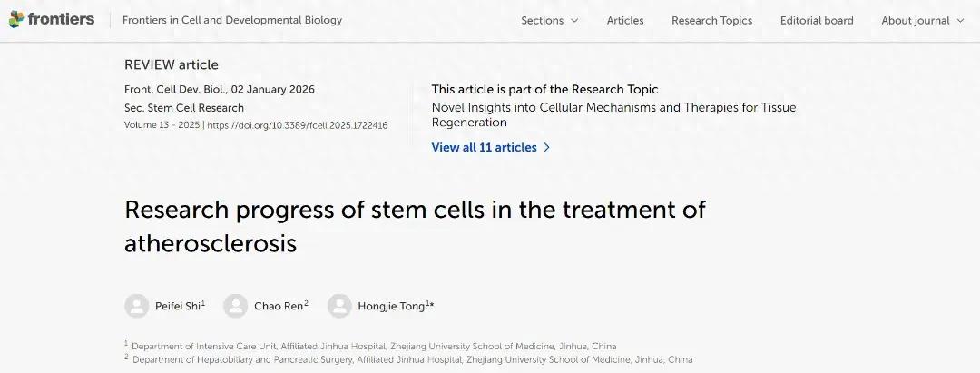Open the About journal menu
980x373 pixels.
916,21
